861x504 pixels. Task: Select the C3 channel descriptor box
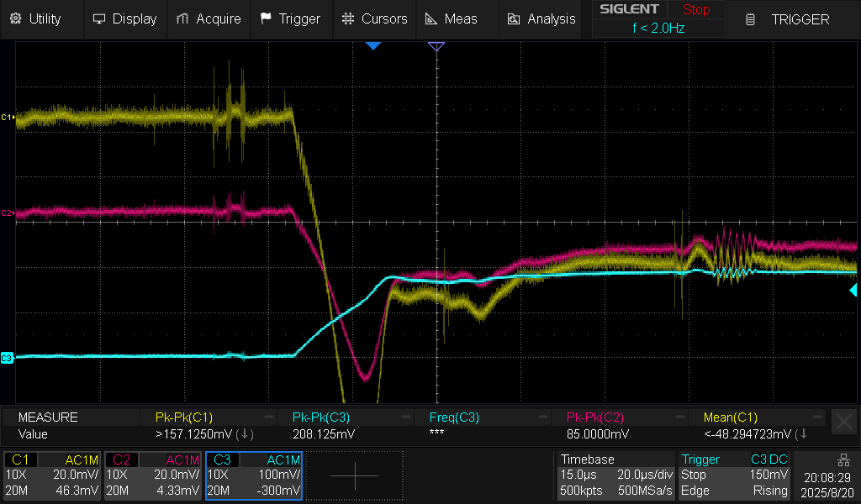(253, 475)
